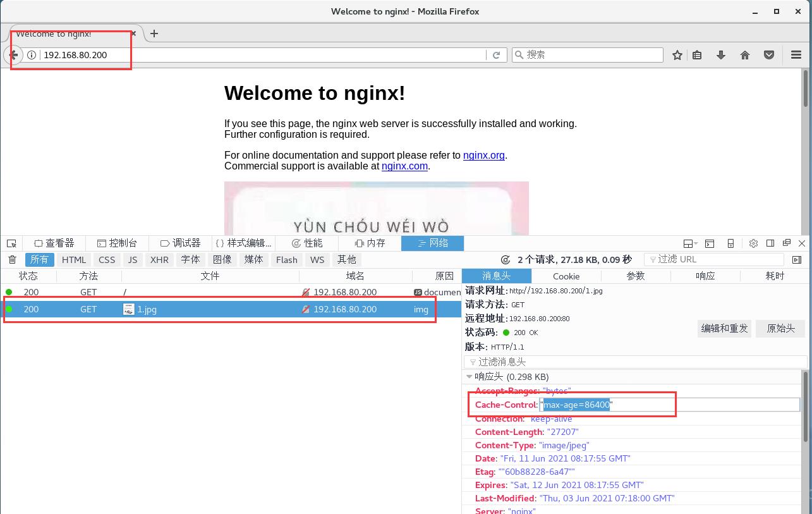
Task: Close the Welcome to nginx tab
Action: point(133,34)
